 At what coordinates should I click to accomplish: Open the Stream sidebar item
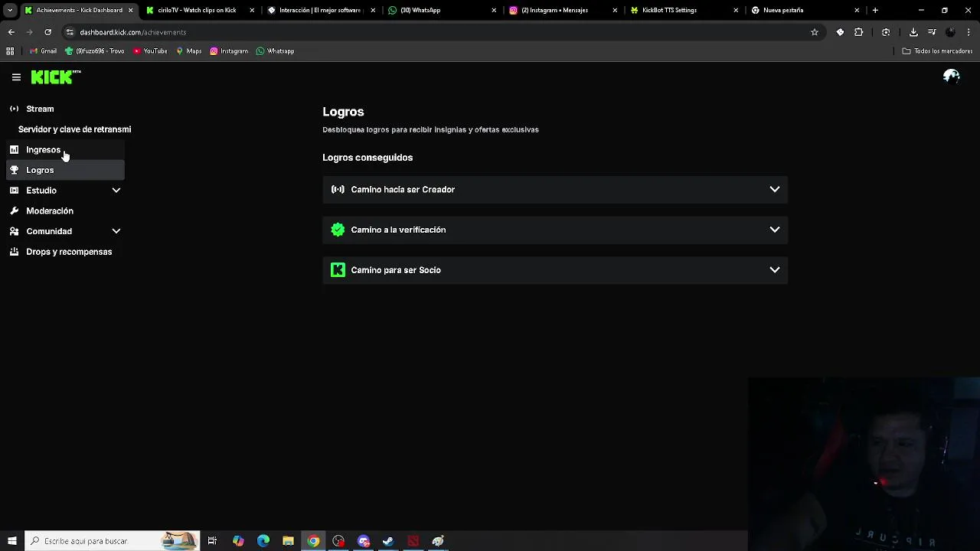pos(66,109)
